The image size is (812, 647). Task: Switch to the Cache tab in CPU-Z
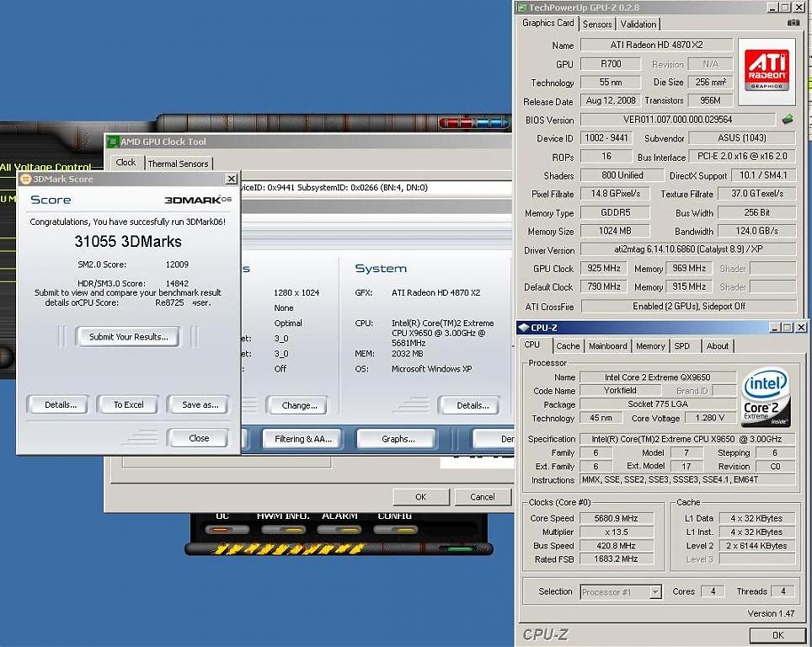pyautogui.click(x=568, y=346)
